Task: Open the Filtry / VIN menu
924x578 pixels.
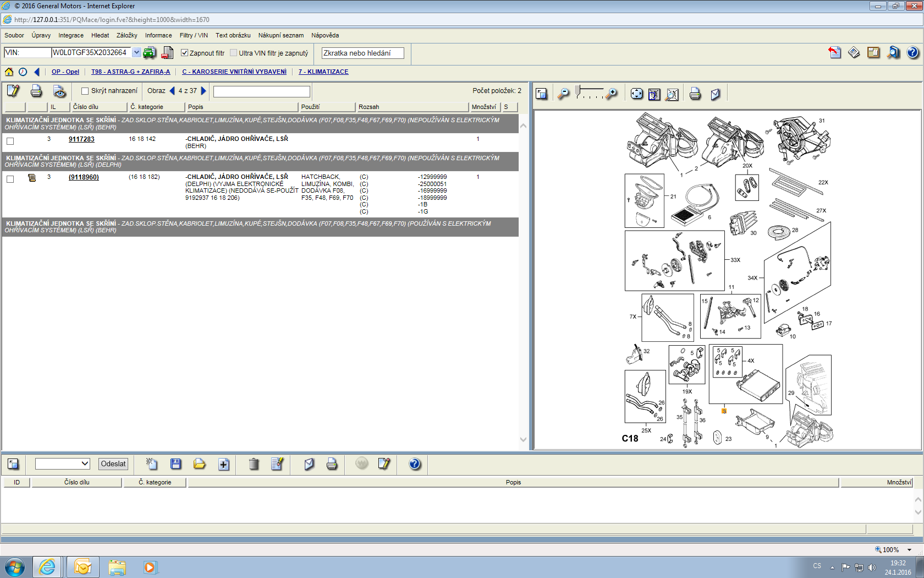Action: 194,35
